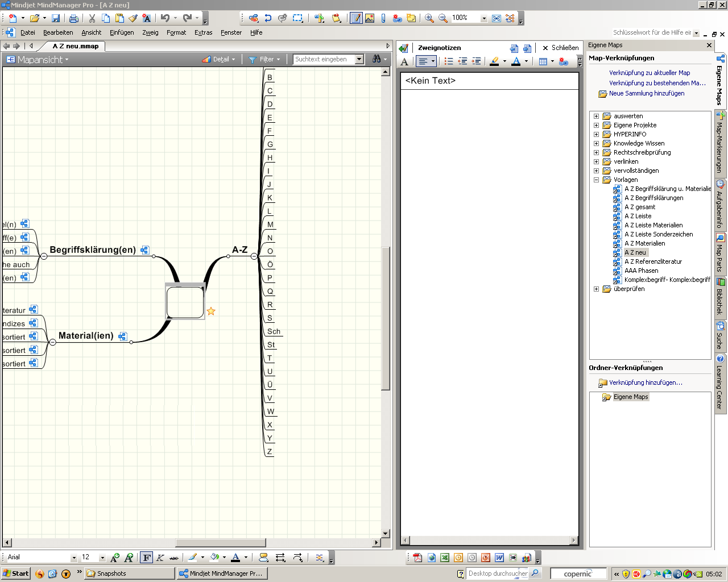Click the binoculars search icon
This screenshot has height=582, width=728.
(x=377, y=59)
